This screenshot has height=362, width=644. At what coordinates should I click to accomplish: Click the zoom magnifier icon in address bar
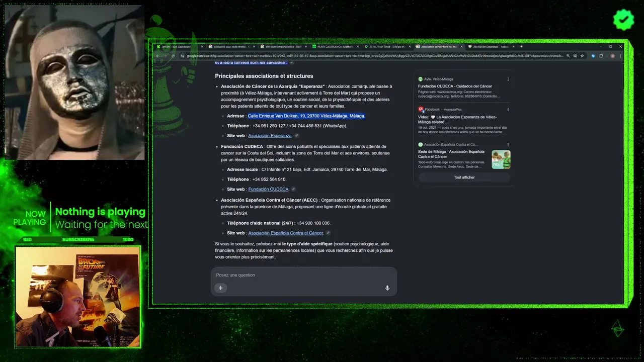pyautogui.click(x=568, y=56)
